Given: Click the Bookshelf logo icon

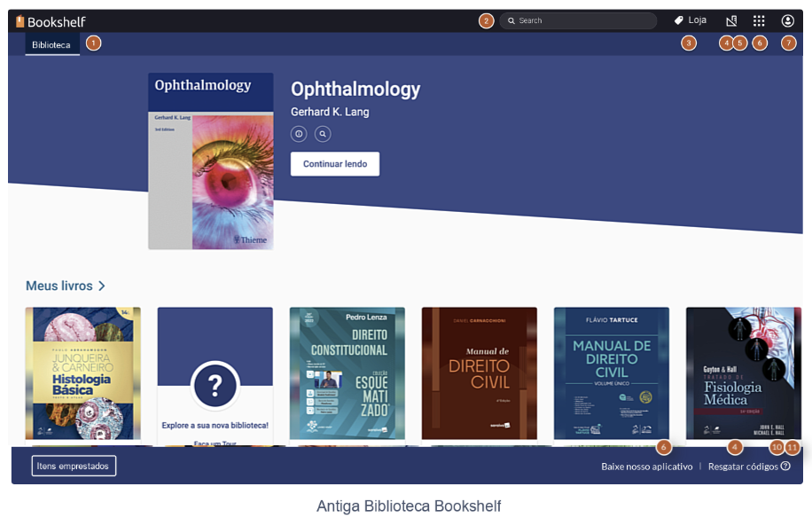Looking at the screenshot, I should point(20,22).
